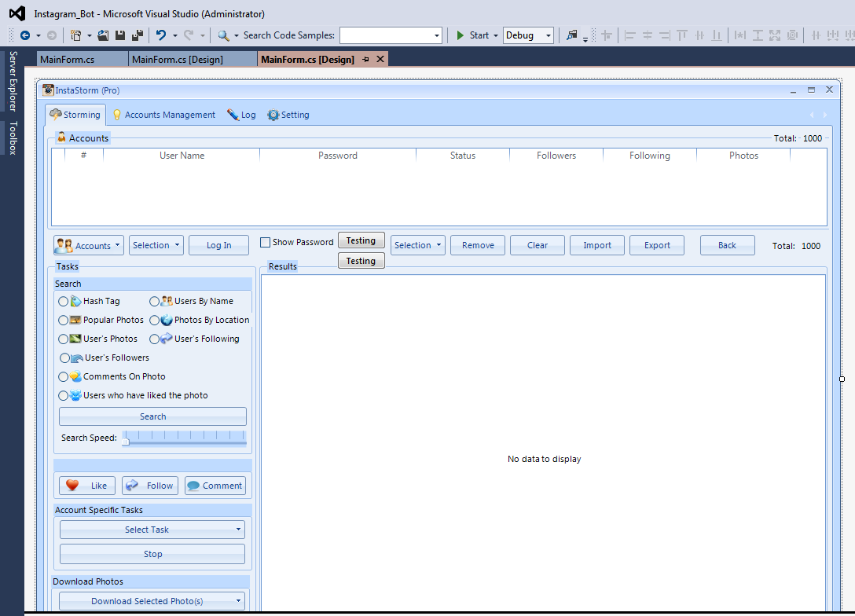The image size is (855, 616).
Task: Open the Accounts dropdown button
Action: [x=88, y=245]
